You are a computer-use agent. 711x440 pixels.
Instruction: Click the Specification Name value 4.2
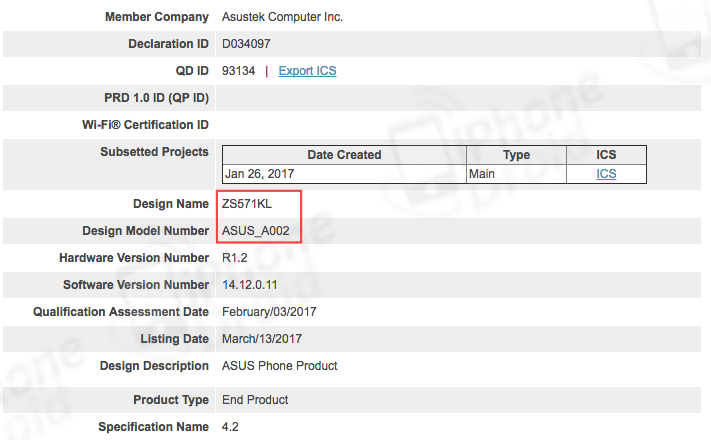pos(230,427)
